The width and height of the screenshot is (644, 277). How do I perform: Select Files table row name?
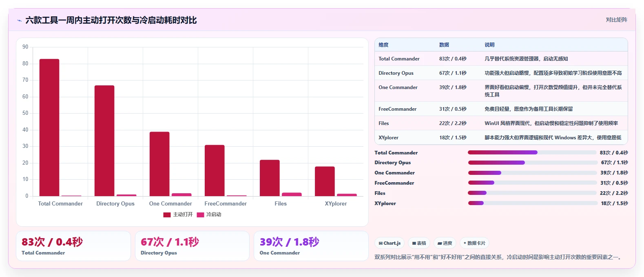[x=384, y=123]
